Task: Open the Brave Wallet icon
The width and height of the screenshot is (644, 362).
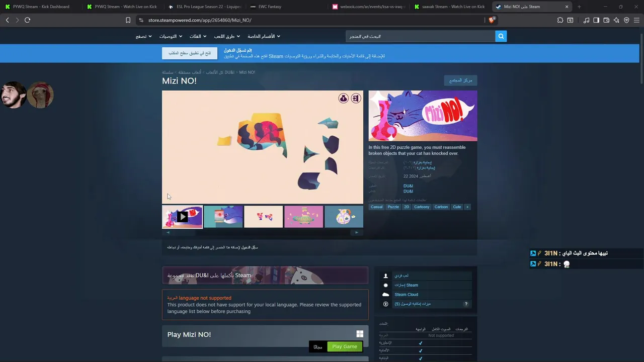Action: coord(606,20)
